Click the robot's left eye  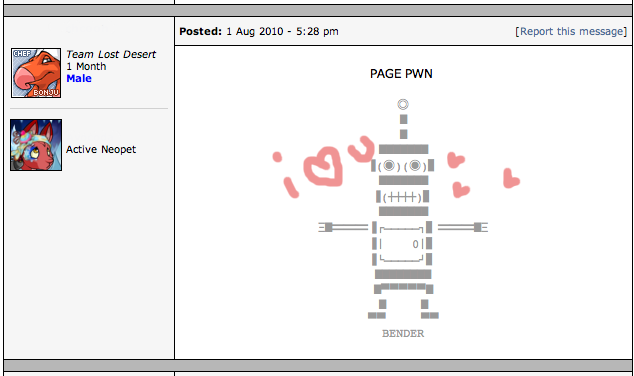pos(389,165)
